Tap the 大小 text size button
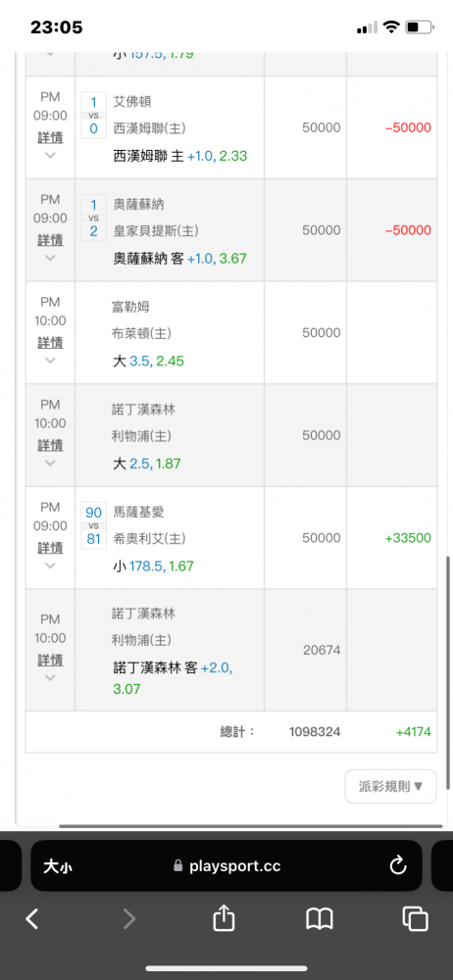 [x=58, y=866]
